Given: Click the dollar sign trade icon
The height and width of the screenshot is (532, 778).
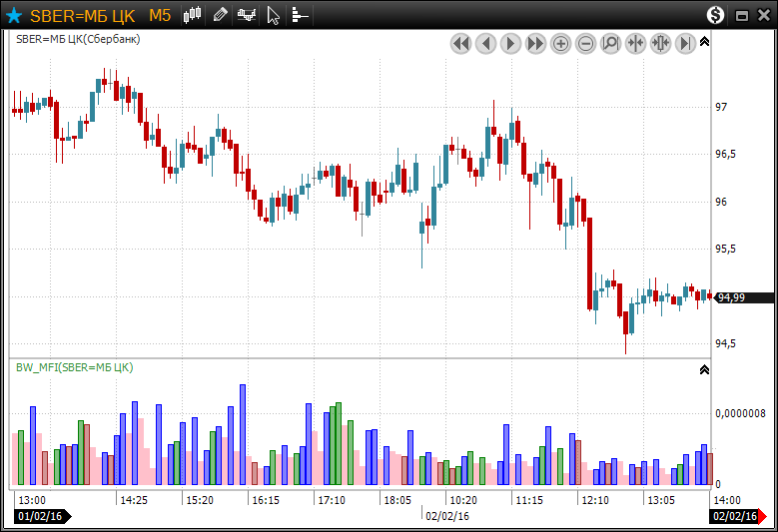Looking at the screenshot, I should (x=715, y=15).
